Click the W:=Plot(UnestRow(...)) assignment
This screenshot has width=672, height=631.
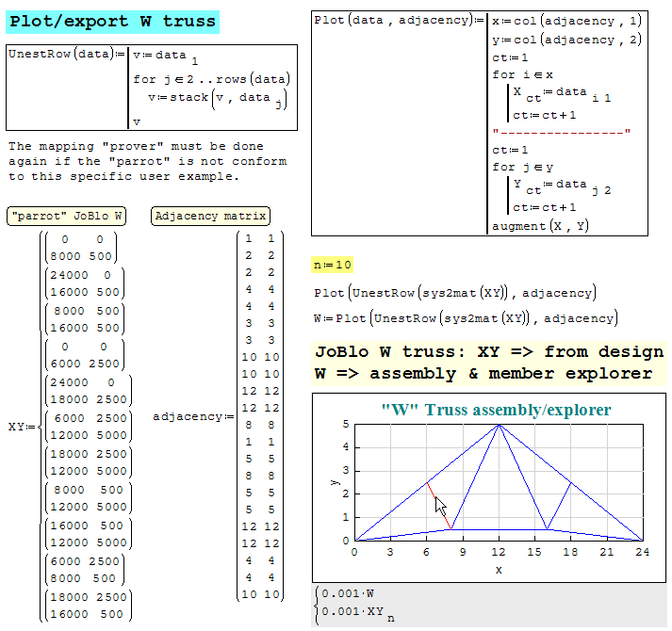click(465, 318)
